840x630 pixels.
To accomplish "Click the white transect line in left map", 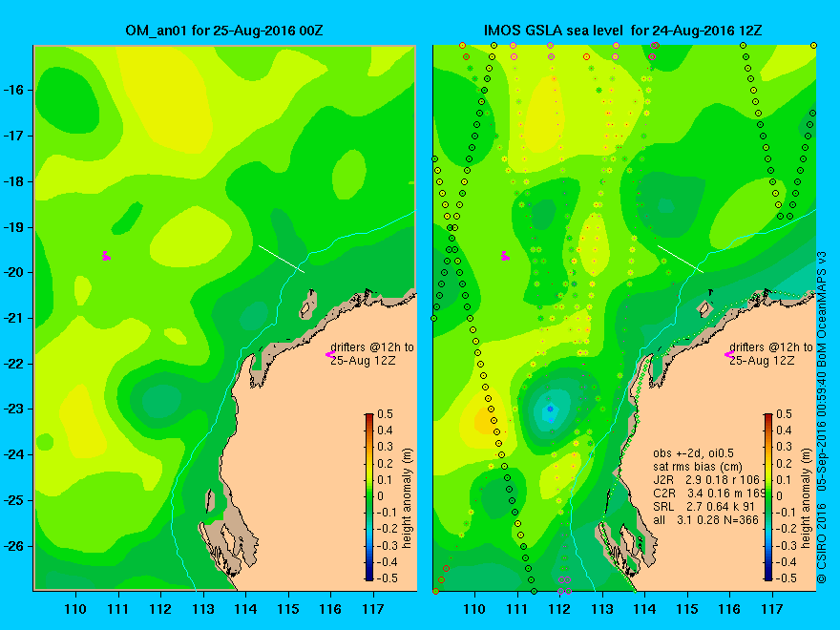I will click(282, 259).
